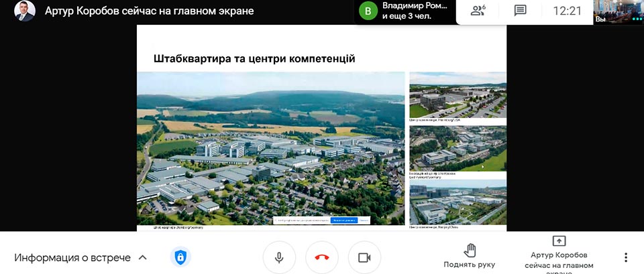Viewport: 644px width, 274px height.
Task: Click the 12:21 clock display
Action: [x=568, y=11]
